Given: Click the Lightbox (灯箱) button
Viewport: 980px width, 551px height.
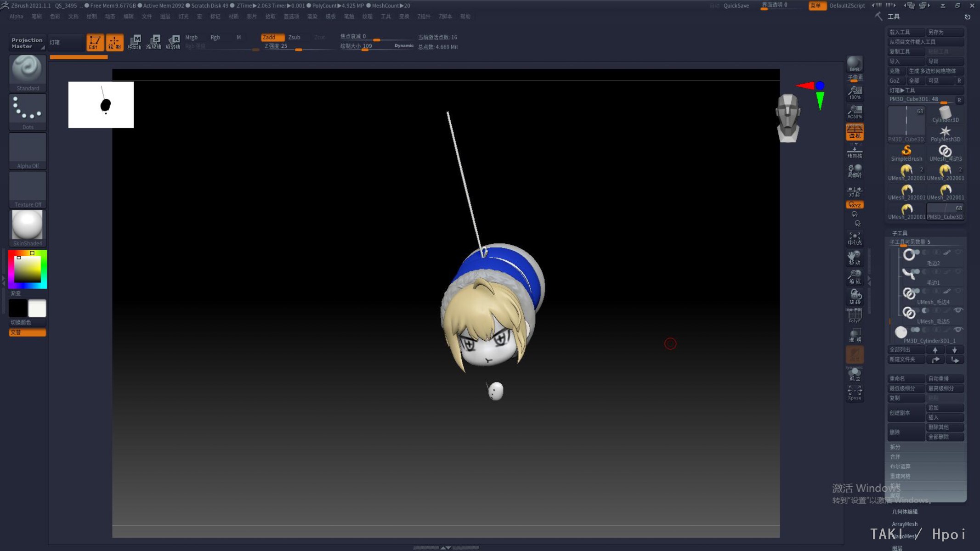Looking at the screenshot, I should pyautogui.click(x=66, y=42).
